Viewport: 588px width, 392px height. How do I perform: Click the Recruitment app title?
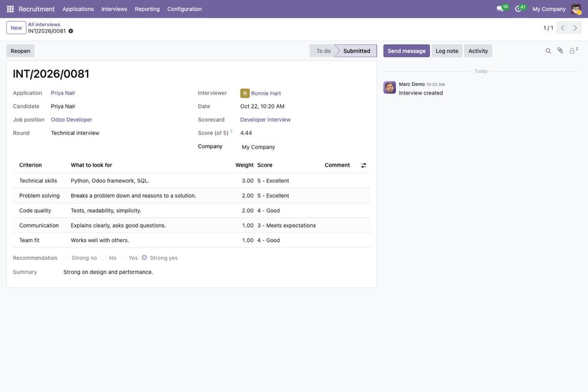point(37,9)
